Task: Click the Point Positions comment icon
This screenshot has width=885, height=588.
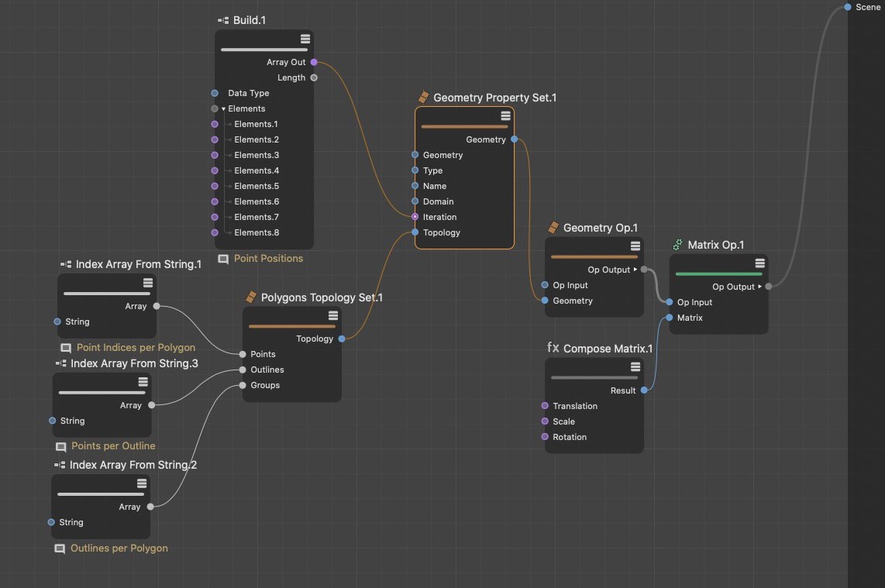Action: 223,259
